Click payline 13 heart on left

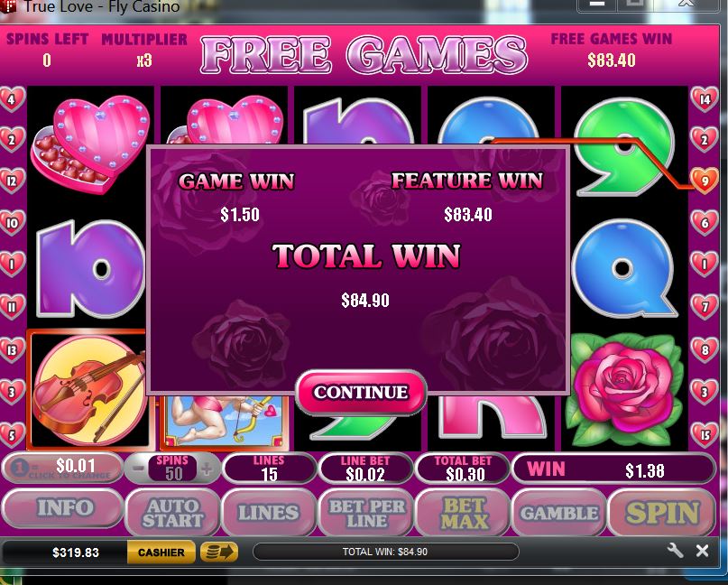(x=11, y=350)
